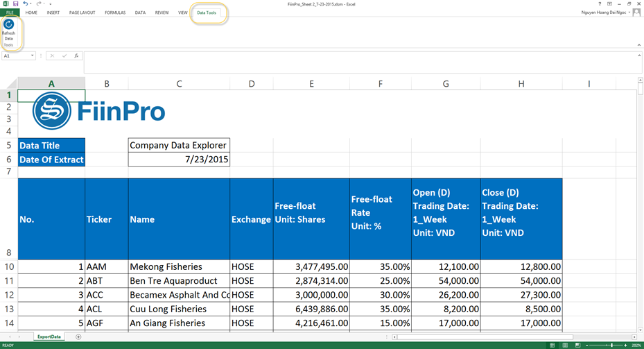Select the 27,300.00 close price cell

521,295
